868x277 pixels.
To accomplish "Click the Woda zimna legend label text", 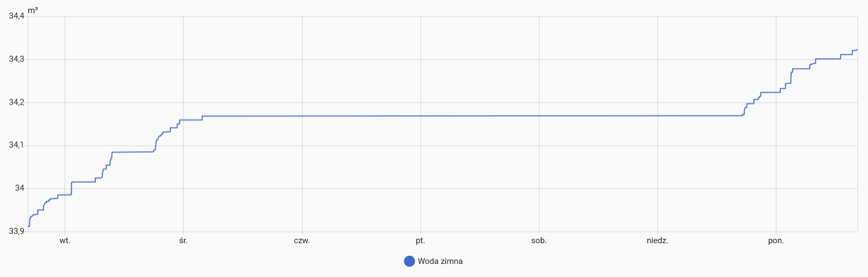I will [440, 261].
